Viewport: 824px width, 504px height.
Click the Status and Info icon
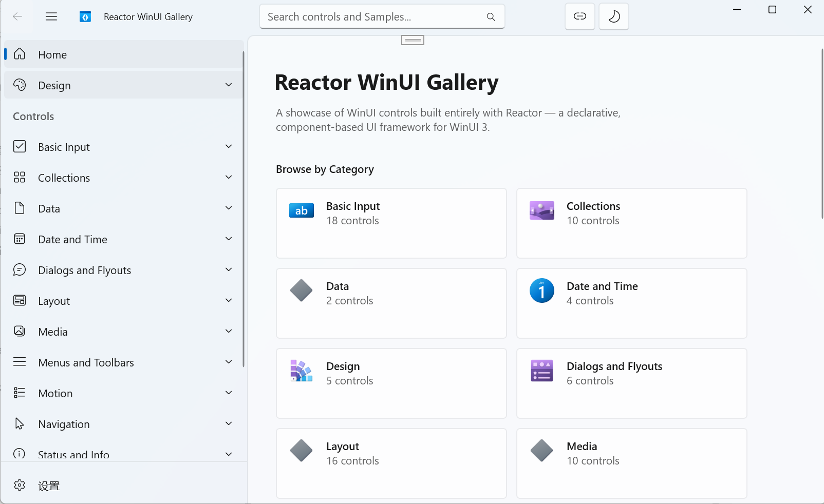[x=20, y=454]
